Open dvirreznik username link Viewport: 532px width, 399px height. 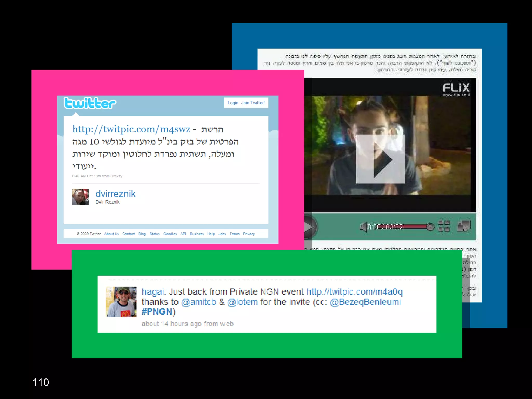coord(115,194)
